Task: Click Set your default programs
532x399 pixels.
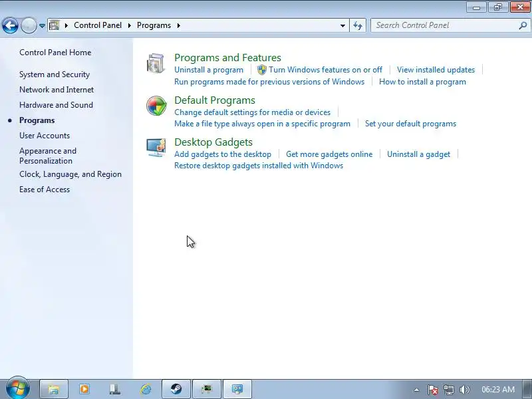Action: [410, 124]
